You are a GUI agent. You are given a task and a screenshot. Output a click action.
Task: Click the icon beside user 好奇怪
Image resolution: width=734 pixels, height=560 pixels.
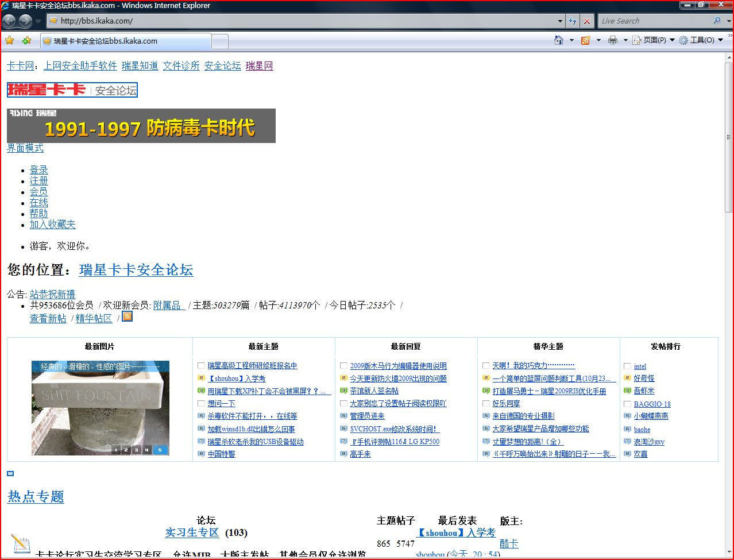(627, 378)
